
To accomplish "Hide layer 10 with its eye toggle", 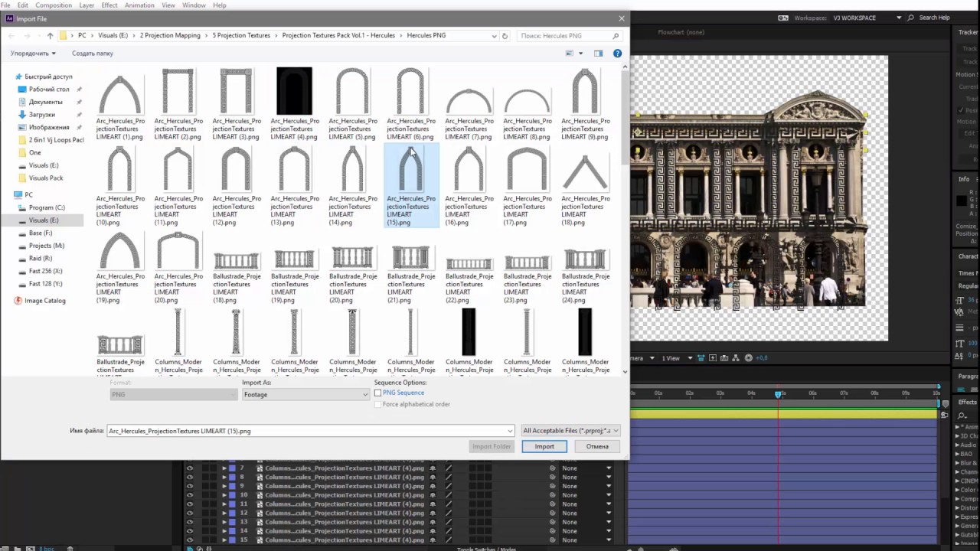I will 190,495.
